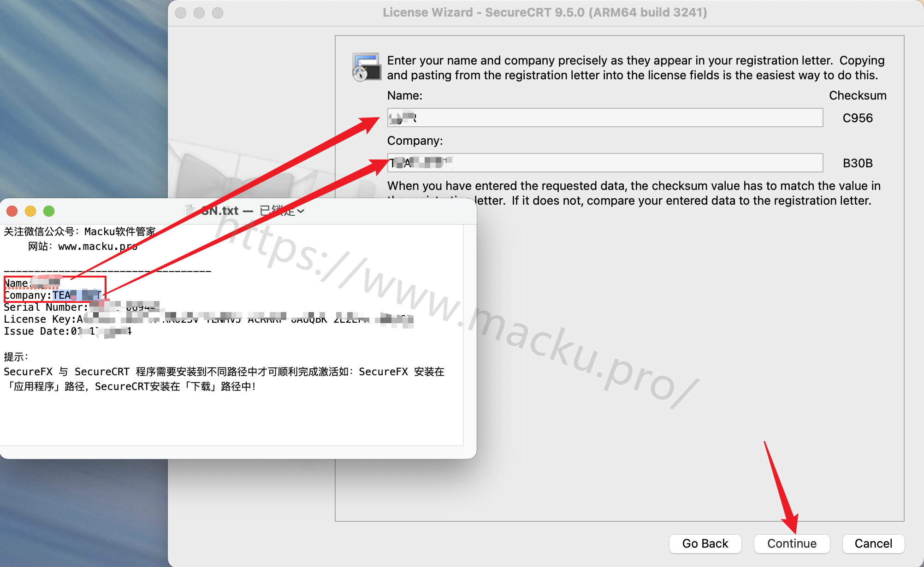Focus the Company input field
Viewport: 924px width, 567px height.
(x=605, y=163)
